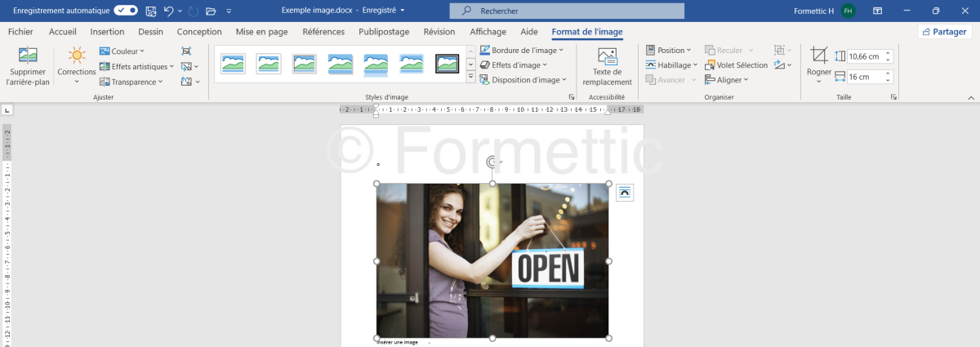Viewport: 980px width, 347px height.
Task: Open the Volet Sélection pane
Action: tap(737, 65)
